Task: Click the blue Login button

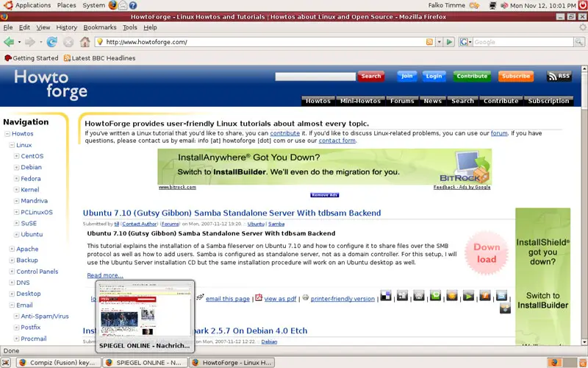Action: (434, 77)
